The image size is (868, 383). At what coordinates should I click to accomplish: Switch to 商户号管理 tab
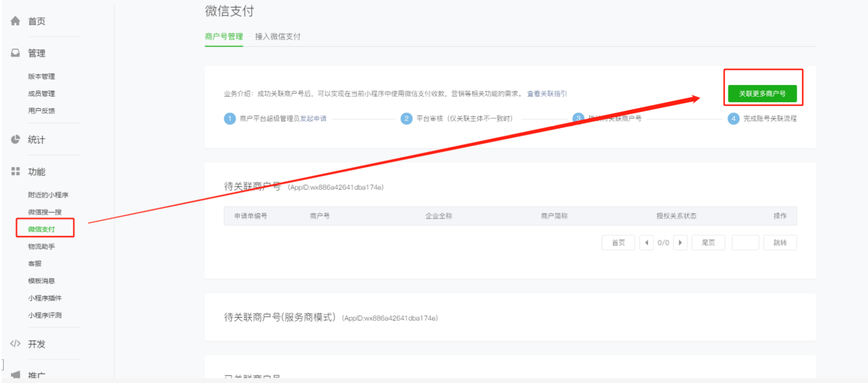224,36
